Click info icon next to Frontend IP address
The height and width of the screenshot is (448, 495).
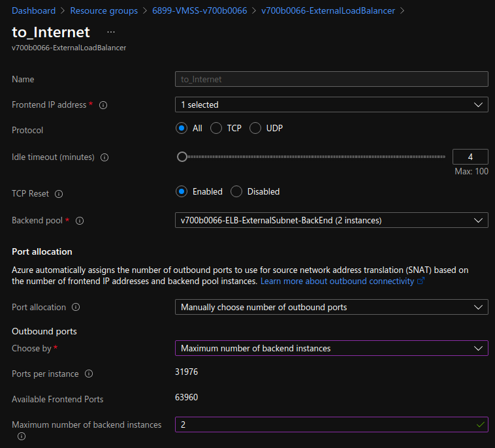pyautogui.click(x=103, y=105)
